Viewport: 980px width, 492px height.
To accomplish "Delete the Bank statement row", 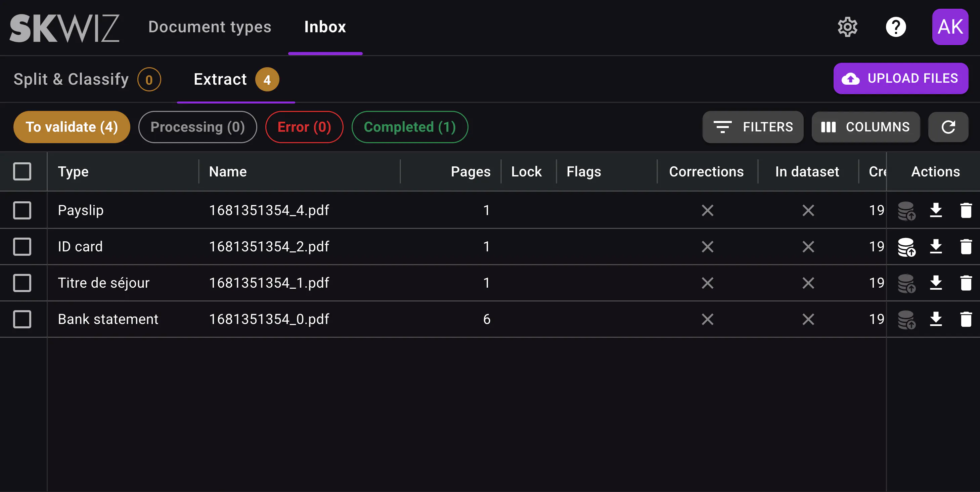I will coord(966,319).
